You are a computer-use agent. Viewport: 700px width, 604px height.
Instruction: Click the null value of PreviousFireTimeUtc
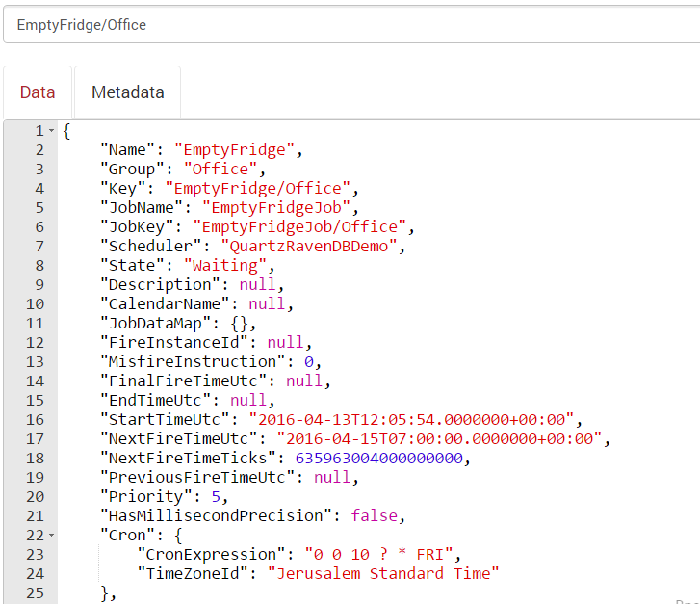tap(332, 477)
